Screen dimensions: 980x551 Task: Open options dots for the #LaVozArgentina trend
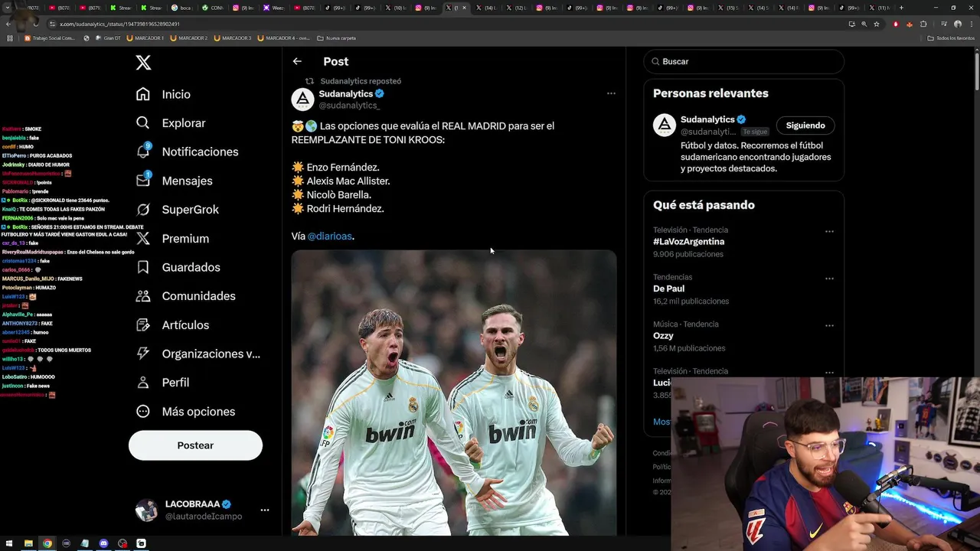829,231
